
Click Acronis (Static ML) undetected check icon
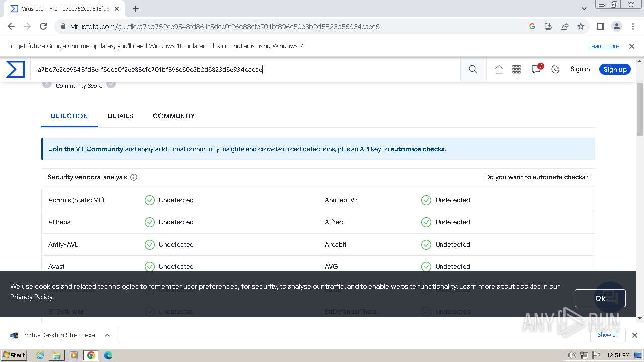tap(149, 200)
